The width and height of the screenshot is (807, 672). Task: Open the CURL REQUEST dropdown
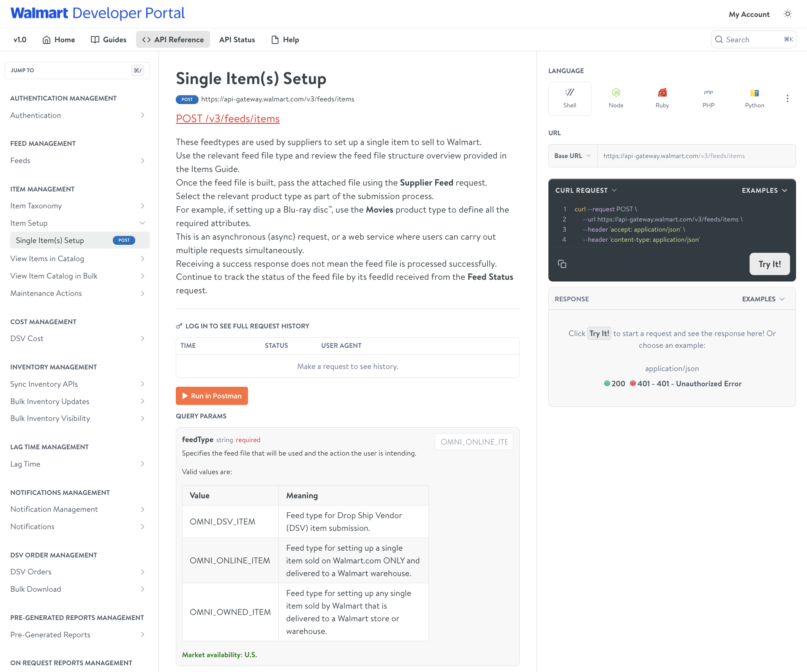586,191
